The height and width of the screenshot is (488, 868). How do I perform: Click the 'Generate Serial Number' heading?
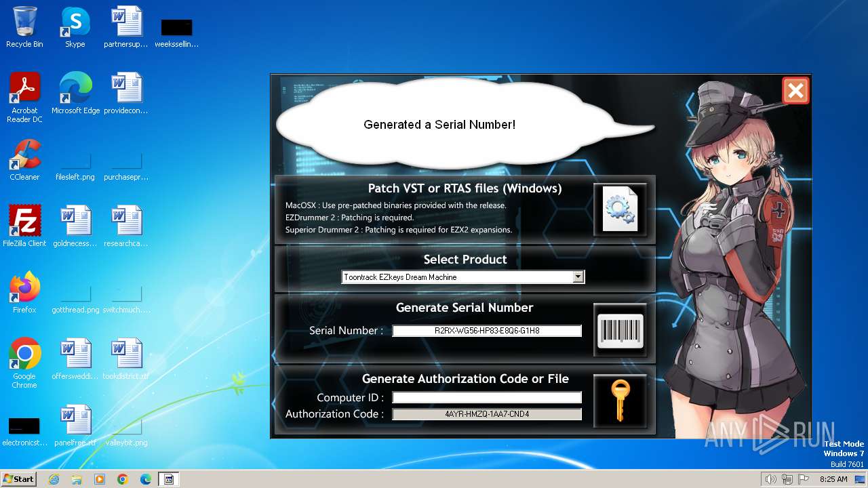tap(465, 308)
